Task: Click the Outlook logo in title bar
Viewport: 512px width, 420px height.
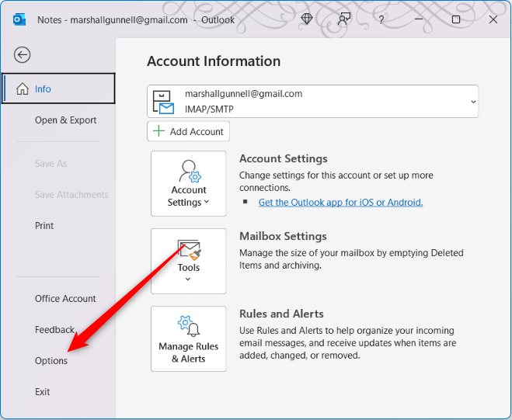Action: point(19,19)
